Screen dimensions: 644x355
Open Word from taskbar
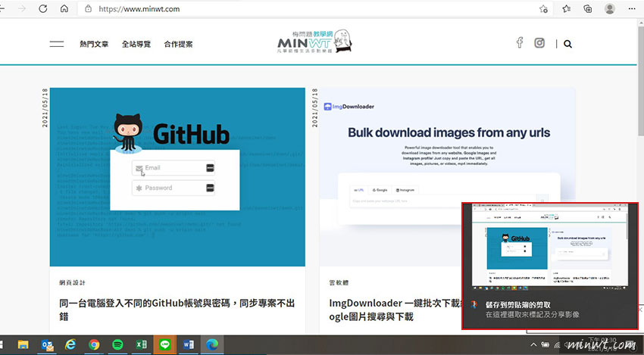189,344
